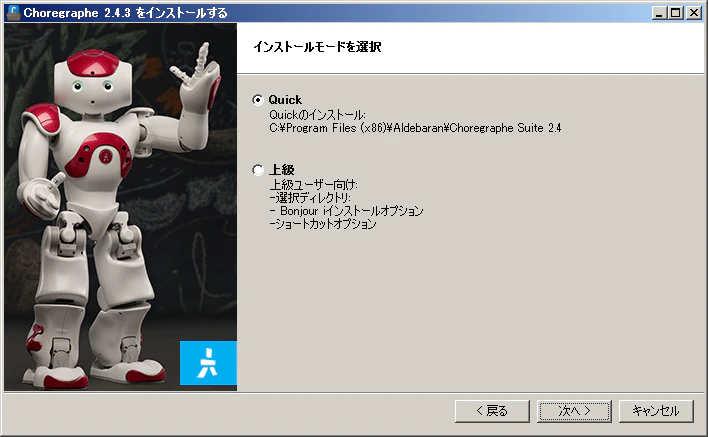Minimize the Choregraphe installer window
Image resolution: width=708 pixels, height=437 pixels.
pos(659,13)
